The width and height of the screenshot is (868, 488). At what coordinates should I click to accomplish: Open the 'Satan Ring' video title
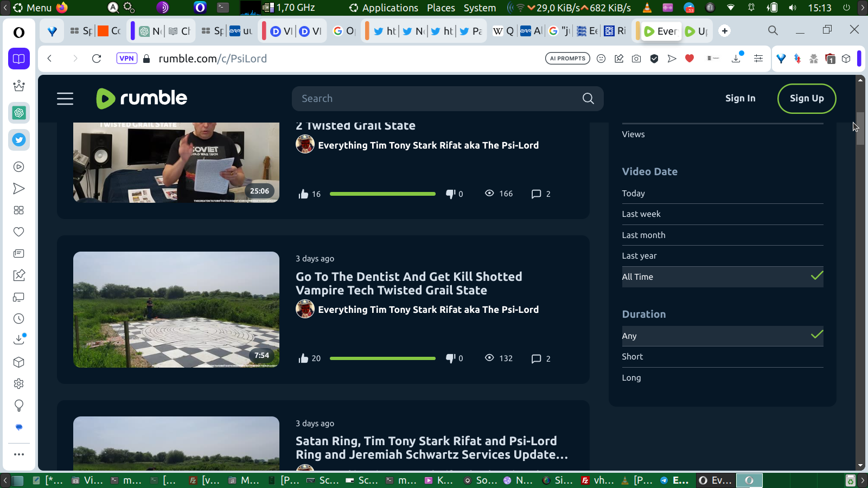(432, 448)
